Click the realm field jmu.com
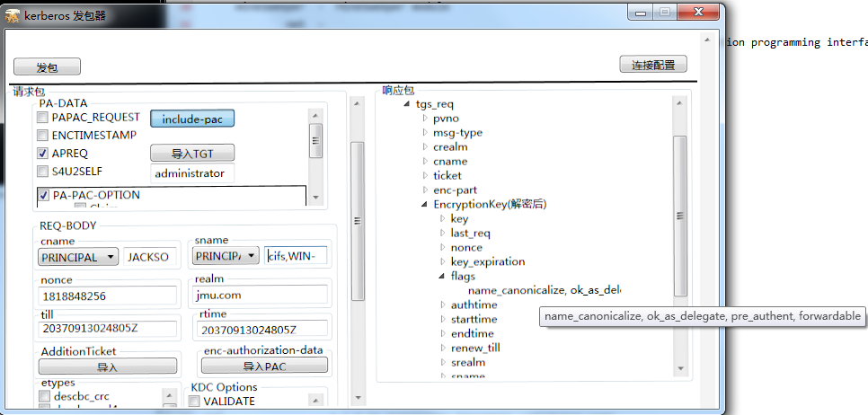Viewport: 868px width, 415px height. tap(261, 295)
